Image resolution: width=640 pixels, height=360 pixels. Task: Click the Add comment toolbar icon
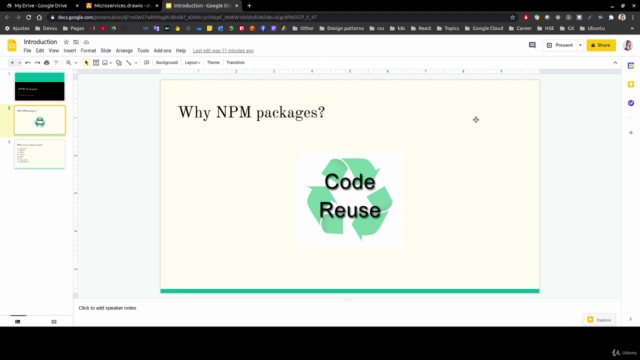pos(147,63)
